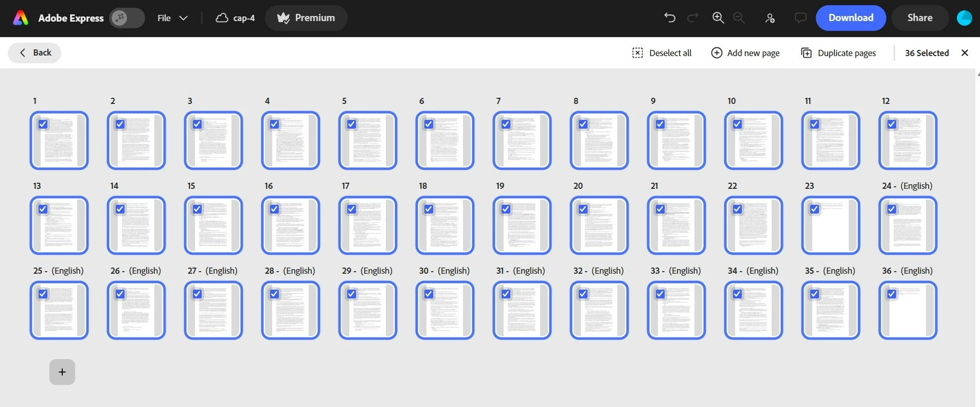Select the page 16 thumbnail
This screenshot has height=407, width=980.
[x=291, y=225]
